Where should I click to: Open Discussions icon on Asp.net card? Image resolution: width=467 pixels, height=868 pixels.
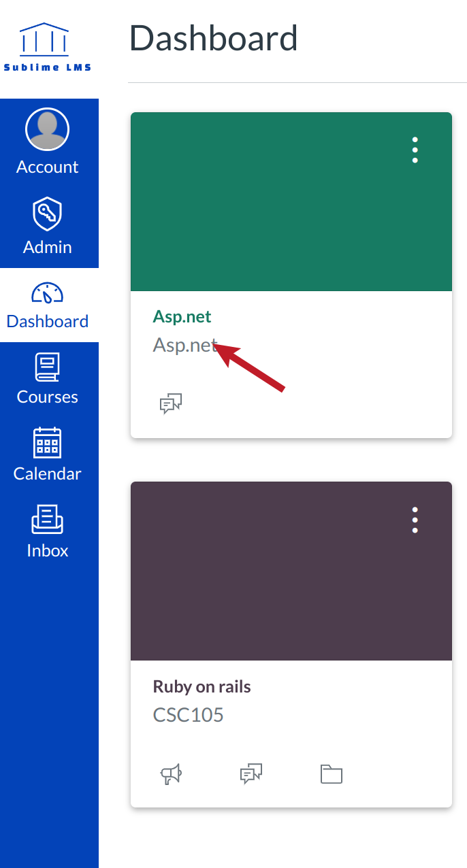pos(171,404)
